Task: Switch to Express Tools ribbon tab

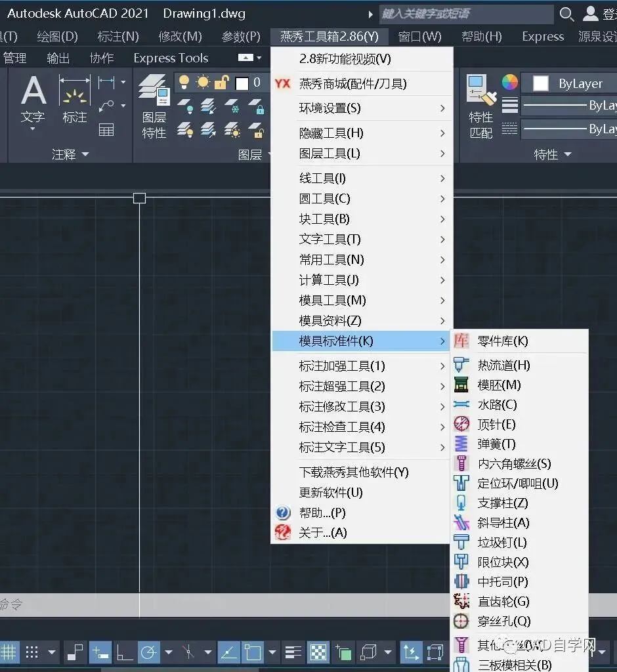Action: (171, 58)
